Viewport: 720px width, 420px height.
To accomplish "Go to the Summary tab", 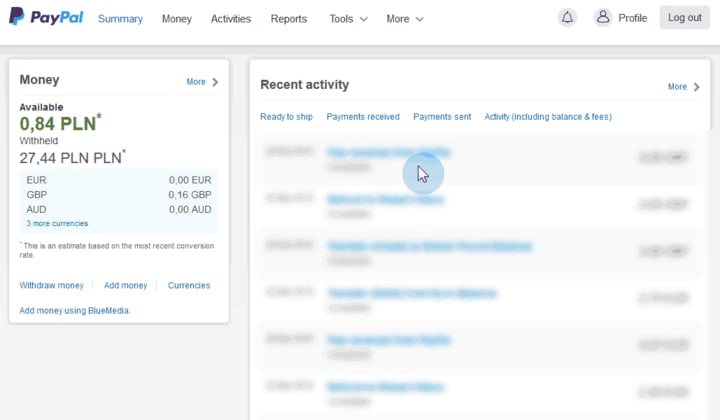I will tap(120, 19).
